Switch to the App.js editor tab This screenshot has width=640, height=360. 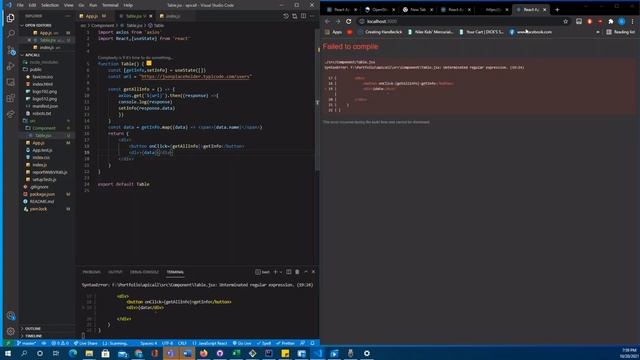pyautogui.click(x=93, y=16)
